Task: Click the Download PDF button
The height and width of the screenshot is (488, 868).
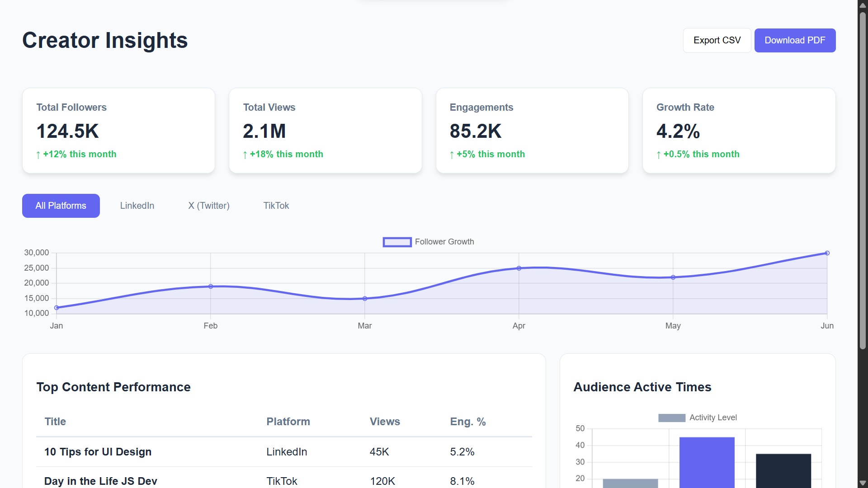Action: coord(794,40)
